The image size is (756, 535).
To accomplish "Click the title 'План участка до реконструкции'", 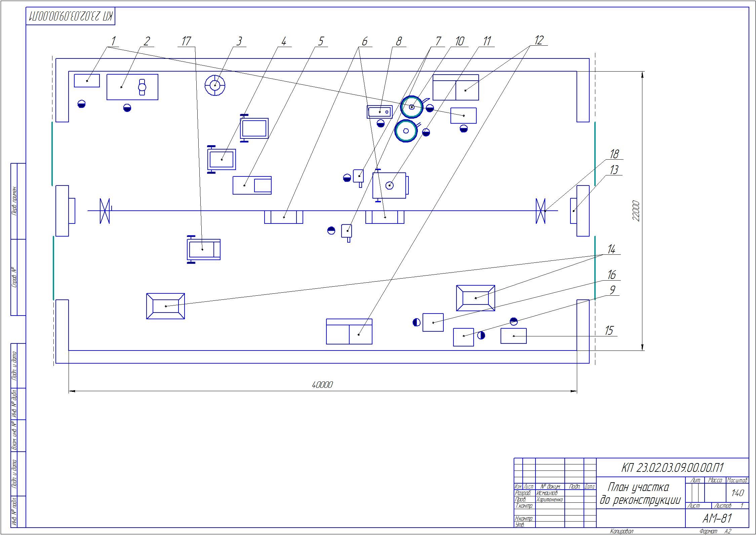I will click(x=640, y=494).
